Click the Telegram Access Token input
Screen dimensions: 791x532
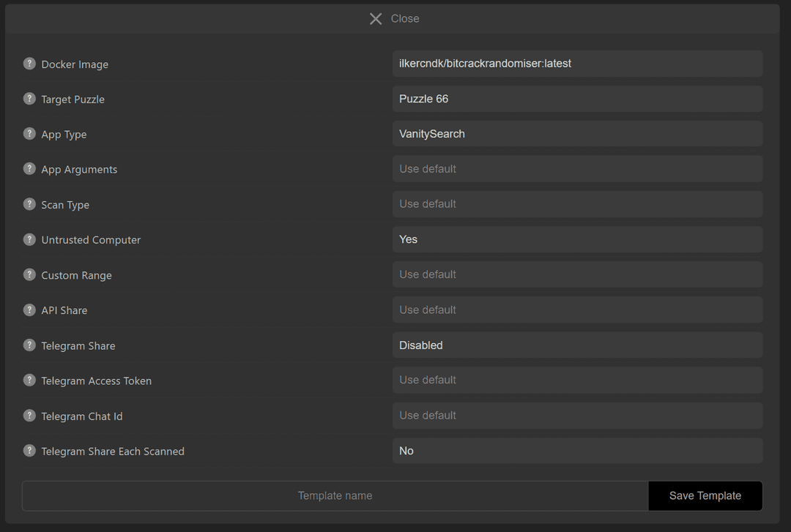coord(577,381)
